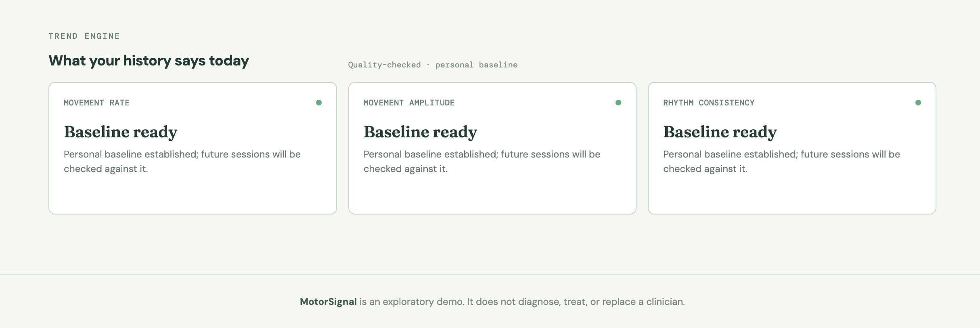Select the Movement Rate label
The image size is (980, 328).
point(96,103)
